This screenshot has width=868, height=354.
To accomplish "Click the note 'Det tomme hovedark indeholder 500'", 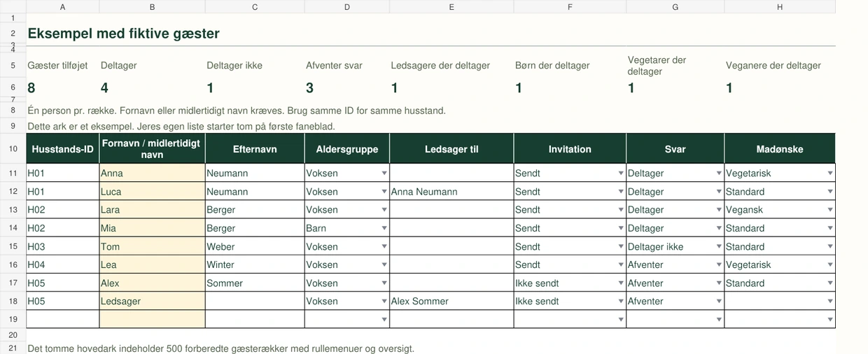I will click(221, 348).
